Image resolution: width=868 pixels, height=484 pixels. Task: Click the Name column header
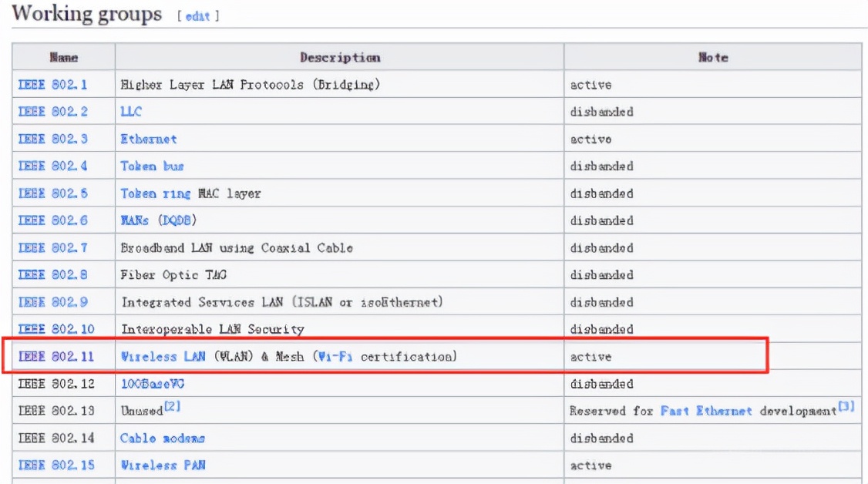(x=64, y=58)
